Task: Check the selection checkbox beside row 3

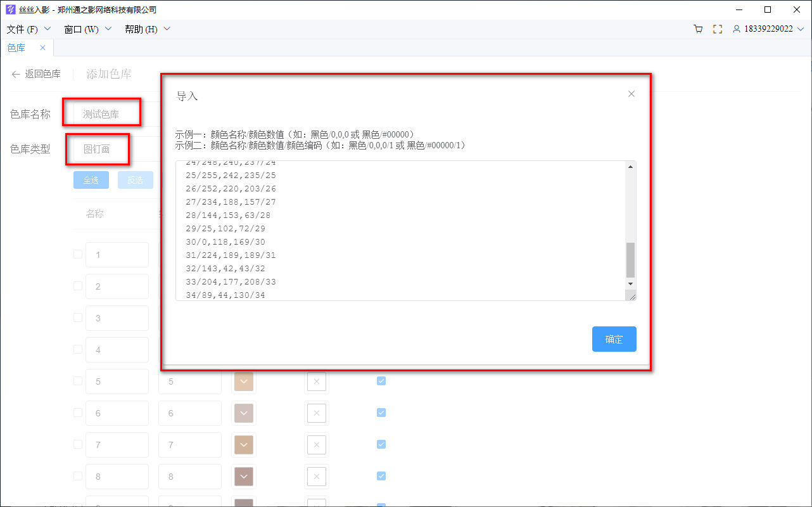Action: coord(77,318)
